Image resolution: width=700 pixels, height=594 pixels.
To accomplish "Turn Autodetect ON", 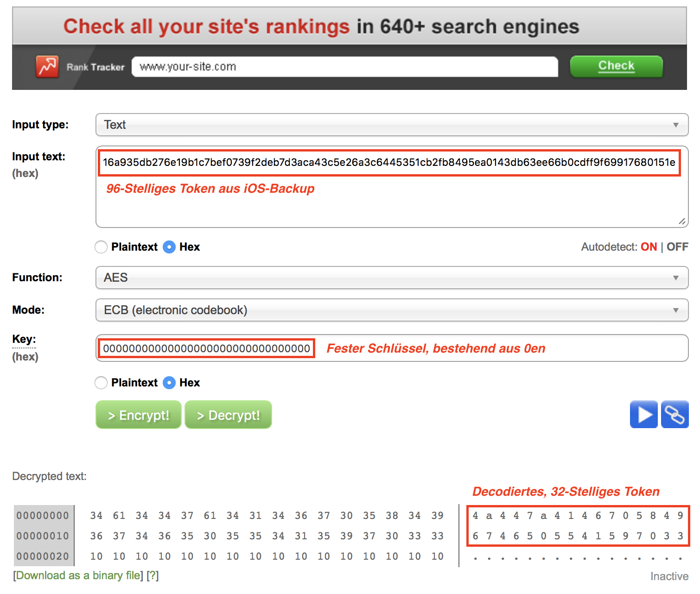I will pyautogui.click(x=649, y=247).
